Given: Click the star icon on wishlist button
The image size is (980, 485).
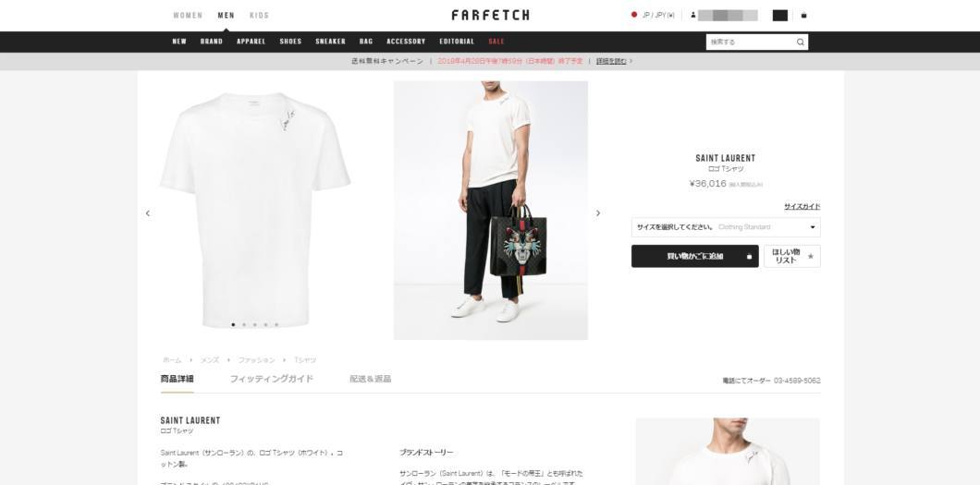Looking at the screenshot, I should pos(811,257).
